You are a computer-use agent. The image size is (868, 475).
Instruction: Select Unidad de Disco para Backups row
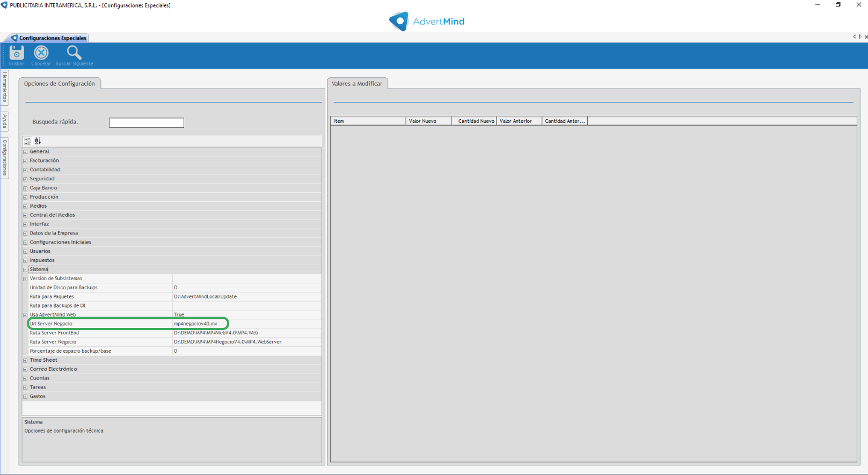[100, 288]
